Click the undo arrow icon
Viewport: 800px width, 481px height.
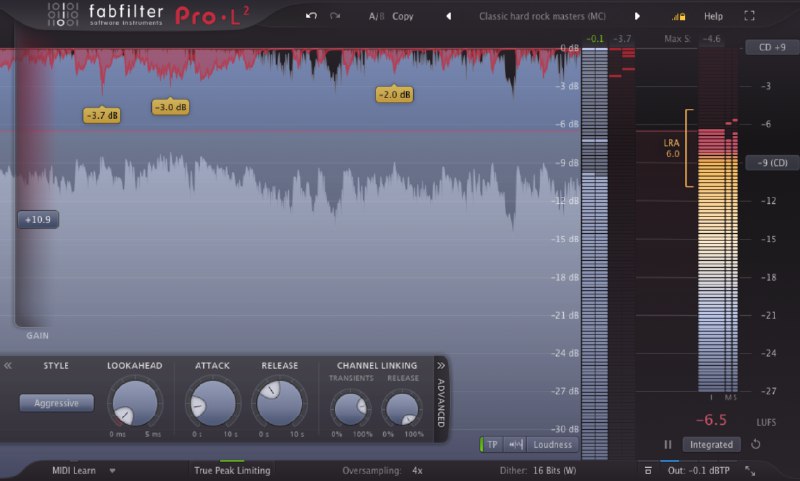311,16
